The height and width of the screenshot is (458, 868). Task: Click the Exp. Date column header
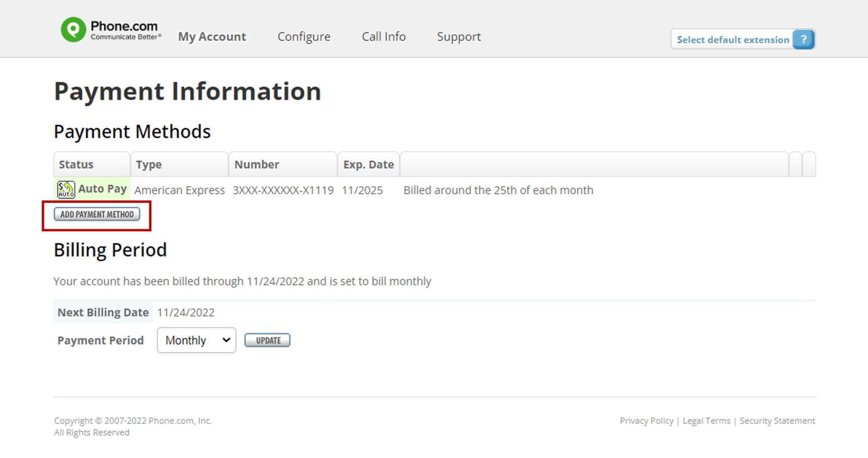click(368, 164)
